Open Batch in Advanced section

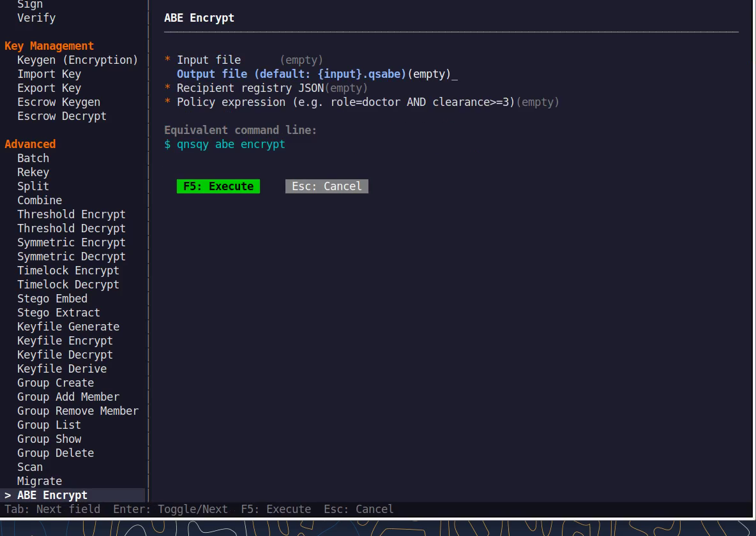(x=33, y=158)
